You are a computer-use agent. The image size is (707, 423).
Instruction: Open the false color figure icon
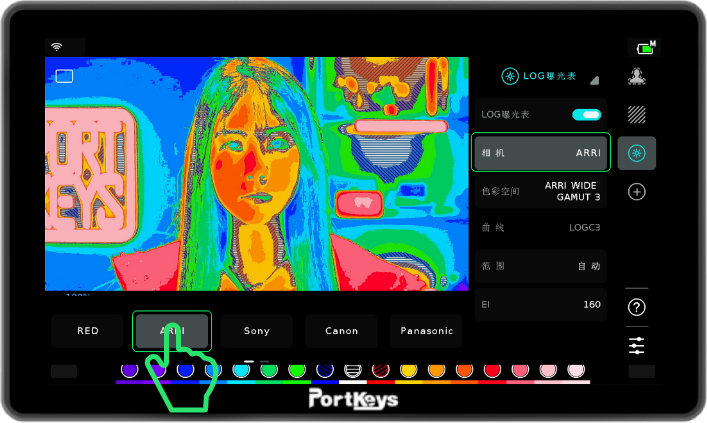(x=636, y=76)
